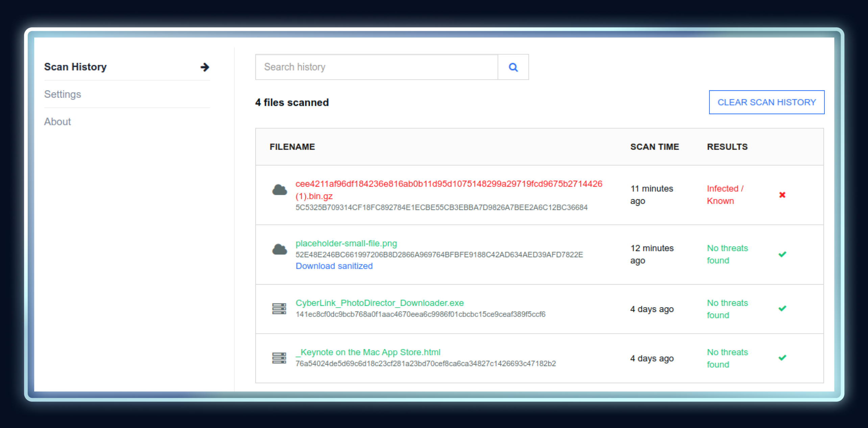Go to the Settings menu item
This screenshot has height=428, width=868.
click(63, 94)
